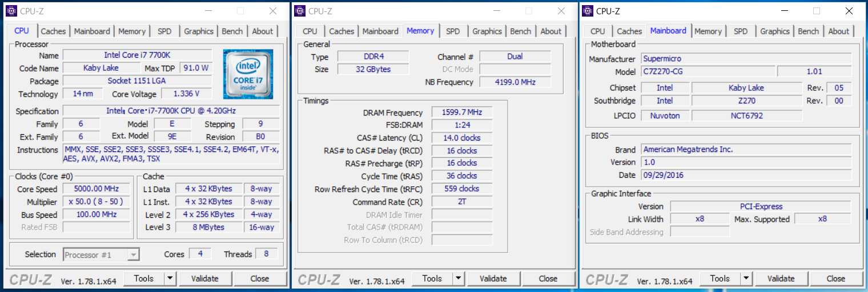The image size is (868, 292).
Task: Open Caches tab in left CPU-Z window
Action: (x=53, y=31)
